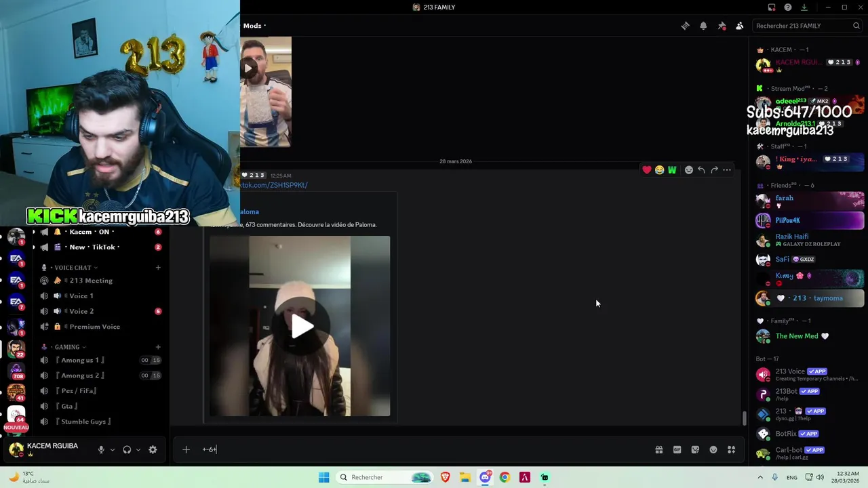
Task: Add laughing emoji reaction to the message
Action: tap(659, 170)
